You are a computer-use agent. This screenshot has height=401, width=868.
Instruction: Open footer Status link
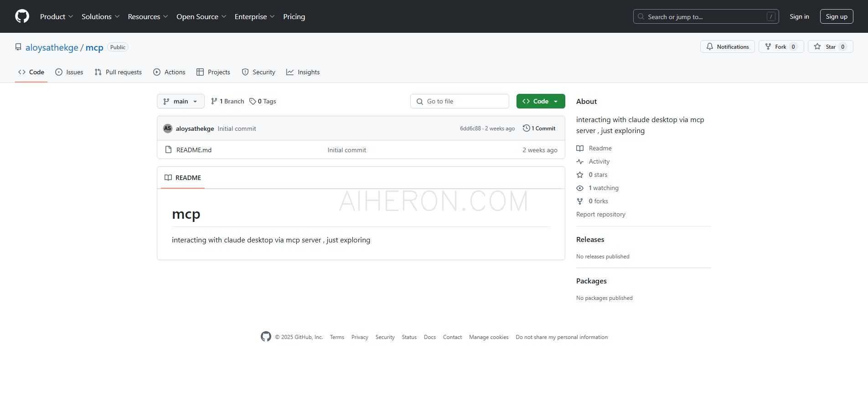click(x=409, y=337)
